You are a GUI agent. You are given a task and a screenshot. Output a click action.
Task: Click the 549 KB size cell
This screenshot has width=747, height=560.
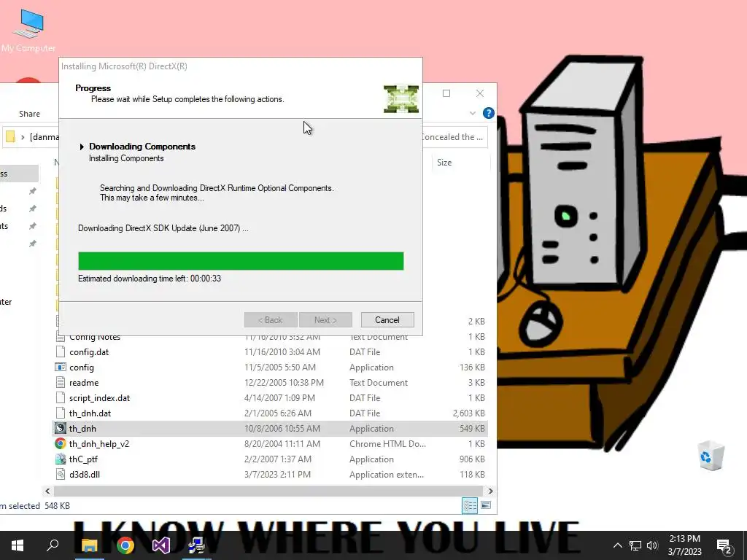(x=472, y=429)
